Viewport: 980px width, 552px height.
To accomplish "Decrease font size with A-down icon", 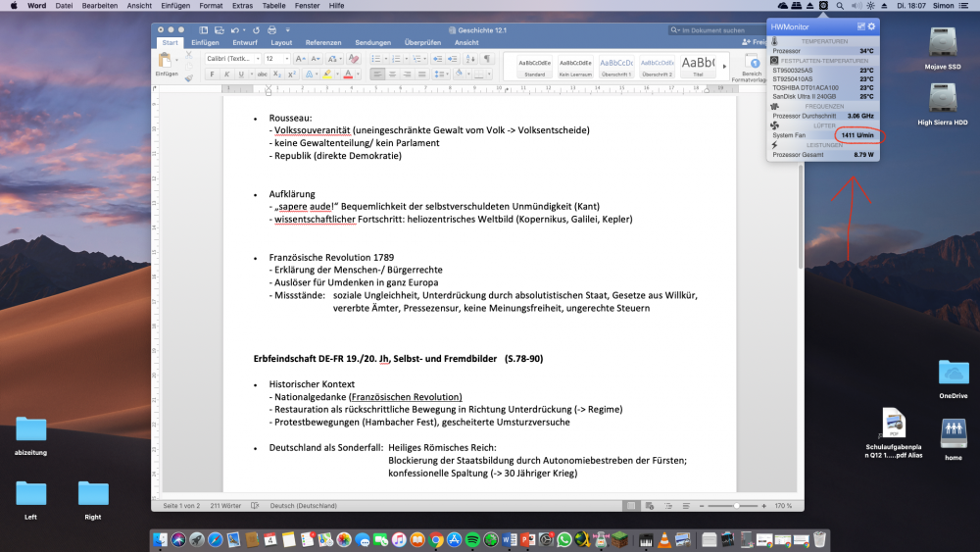I will click(x=316, y=59).
